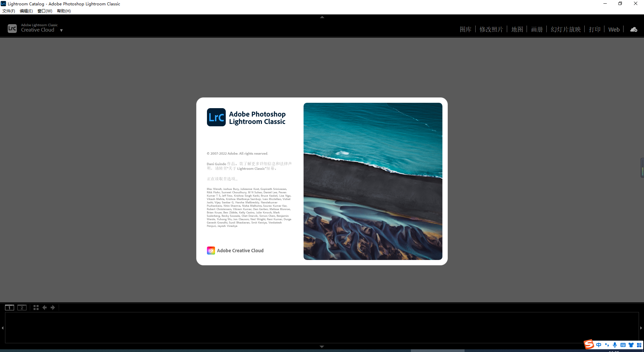Open the 文件(F) menu
The width and height of the screenshot is (644, 352).
pos(9,11)
